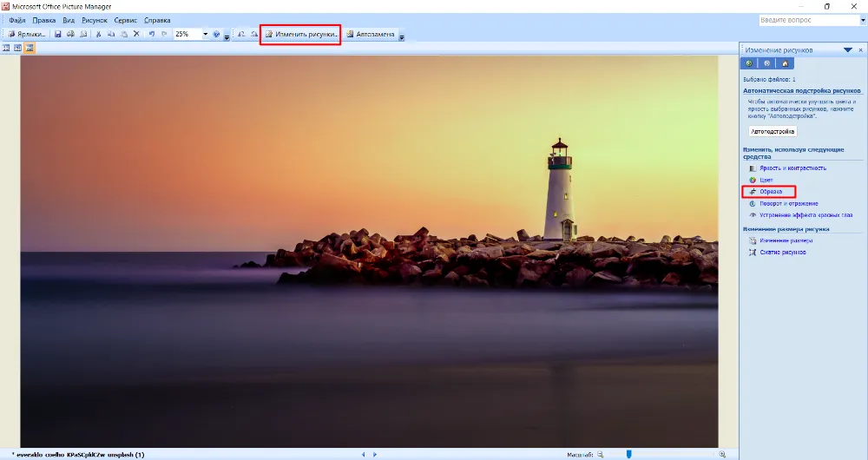Click the Help icon next to zoom box
Image resolution: width=868 pixels, height=460 pixels.
[x=216, y=34]
